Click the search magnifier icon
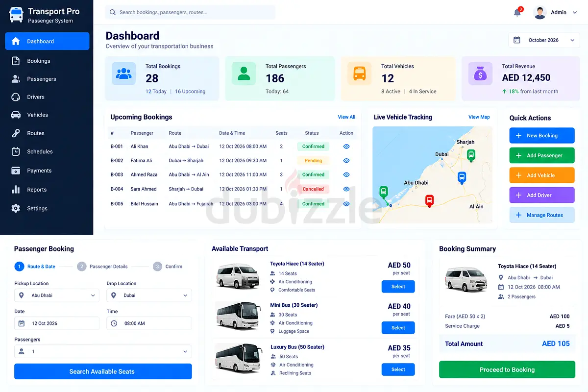Image resolution: width=588 pixels, height=392 pixels. pos(113,13)
